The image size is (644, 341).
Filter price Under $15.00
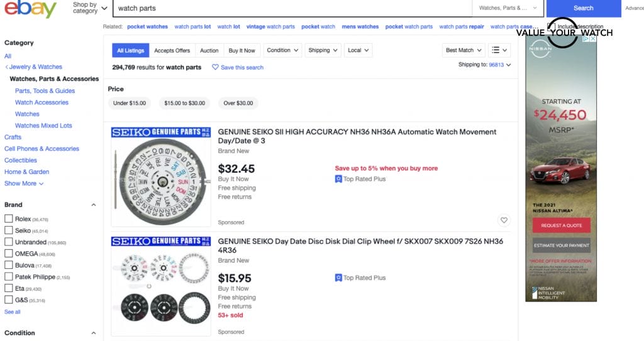coord(129,103)
